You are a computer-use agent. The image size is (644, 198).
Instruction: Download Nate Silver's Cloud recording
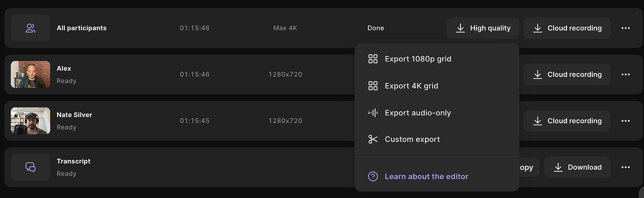pos(567,121)
